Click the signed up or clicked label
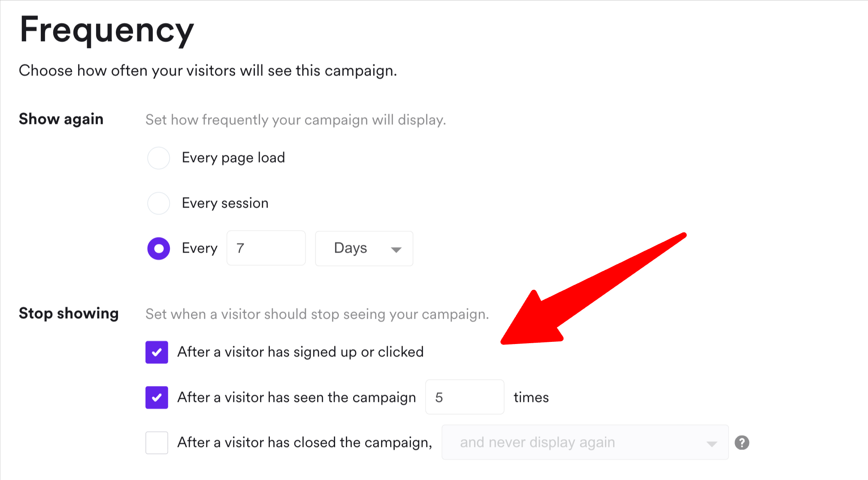 (300, 352)
